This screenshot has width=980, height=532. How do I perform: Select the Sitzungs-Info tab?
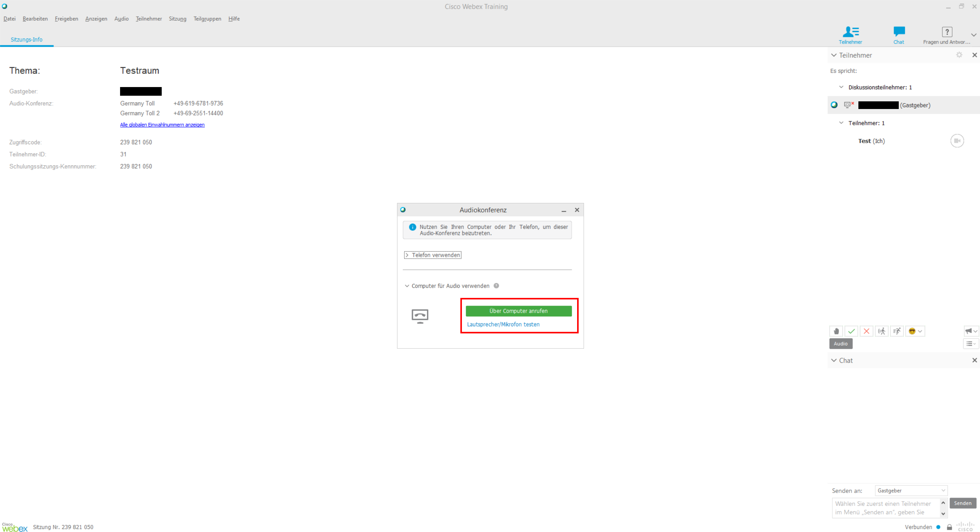(26, 40)
